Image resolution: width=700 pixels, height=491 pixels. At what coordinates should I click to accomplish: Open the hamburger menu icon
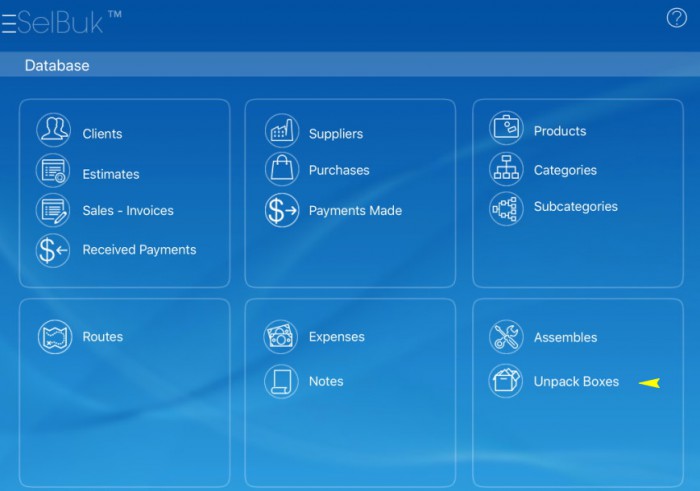click(8, 23)
